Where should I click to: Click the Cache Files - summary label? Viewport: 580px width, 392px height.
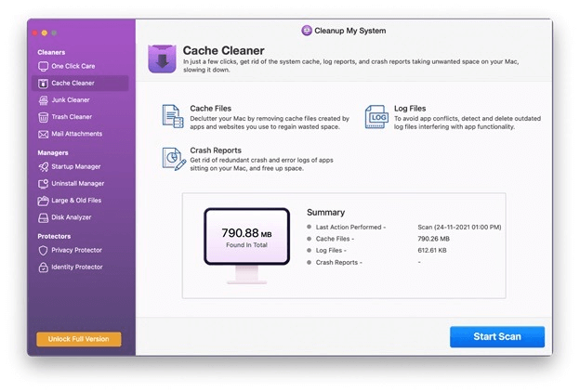tap(335, 239)
